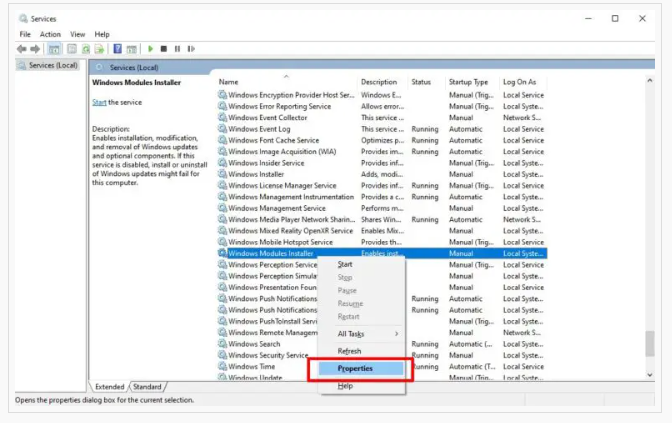Restart the service with the toolbar restart icon
672x423 pixels.
click(191, 49)
